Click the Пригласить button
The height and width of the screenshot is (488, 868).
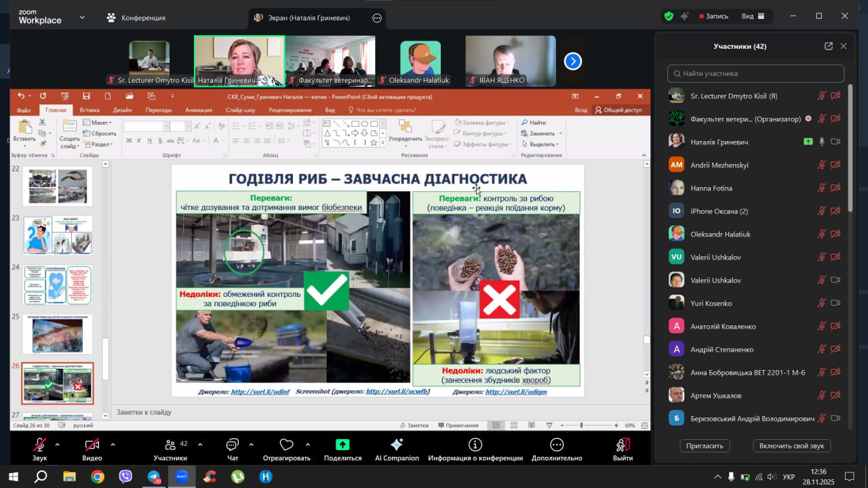point(705,445)
